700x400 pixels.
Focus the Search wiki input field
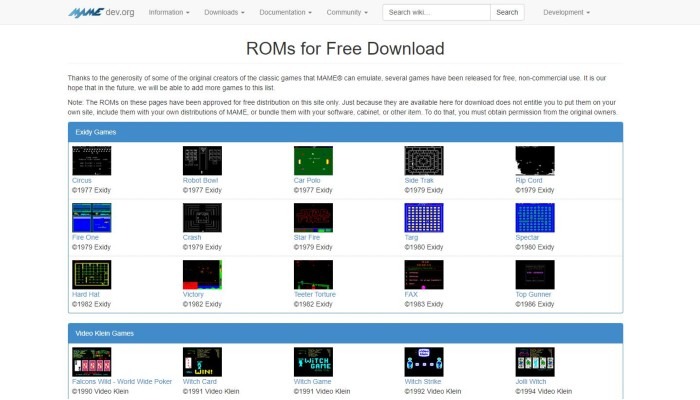[x=437, y=12]
